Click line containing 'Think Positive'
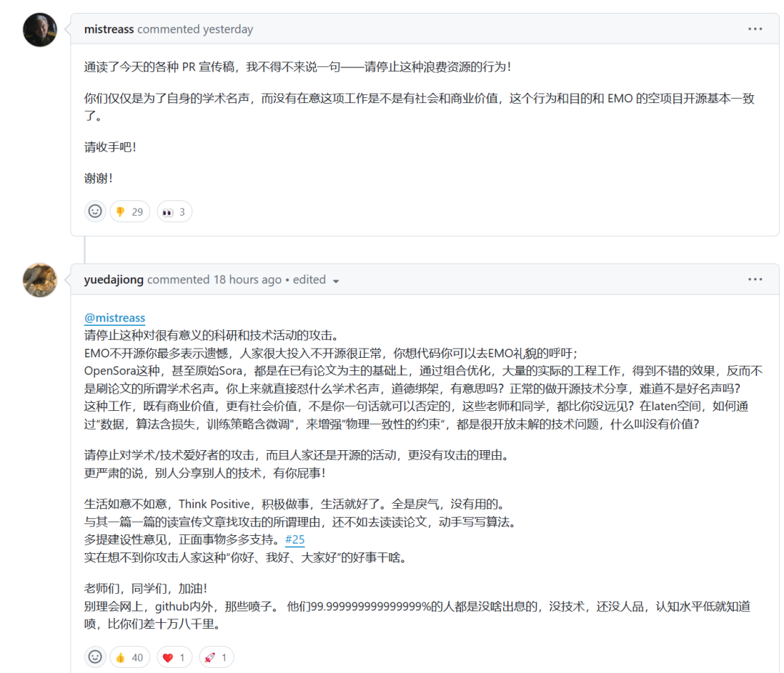Screen dimensions: 784x673 click(x=295, y=504)
